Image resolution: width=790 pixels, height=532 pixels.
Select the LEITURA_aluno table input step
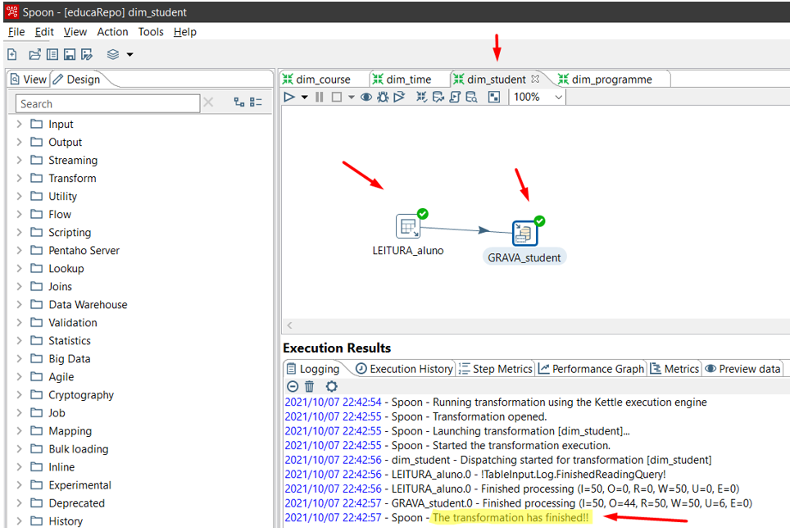pos(408,226)
